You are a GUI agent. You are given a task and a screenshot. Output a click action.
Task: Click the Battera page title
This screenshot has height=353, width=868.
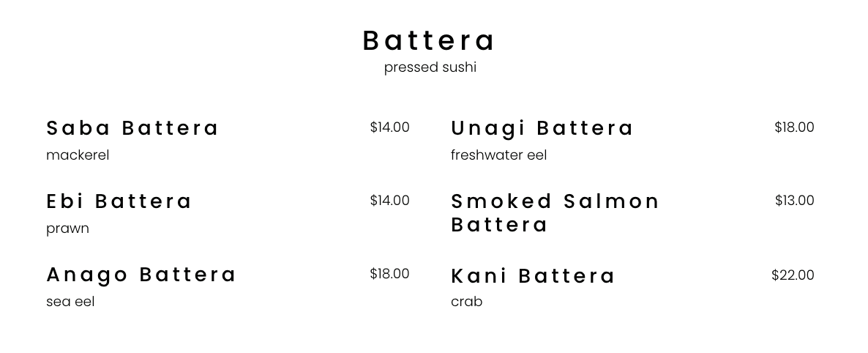[430, 41]
